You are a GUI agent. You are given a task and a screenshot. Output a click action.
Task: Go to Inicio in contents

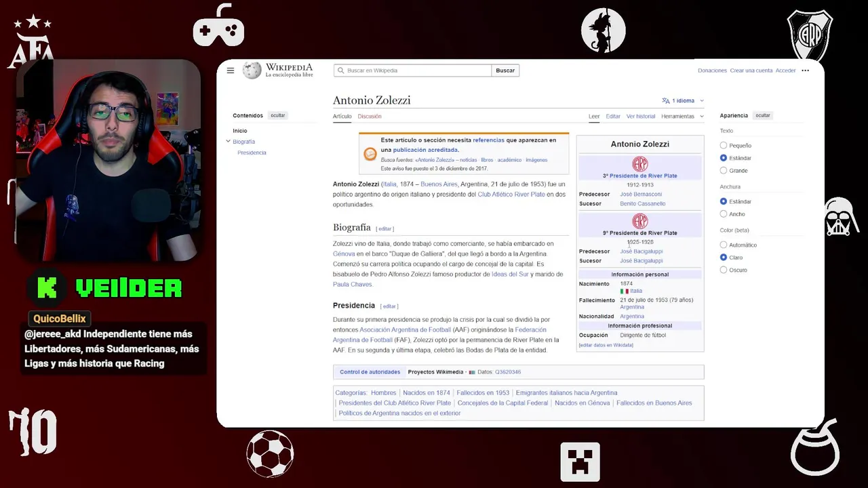click(240, 131)
